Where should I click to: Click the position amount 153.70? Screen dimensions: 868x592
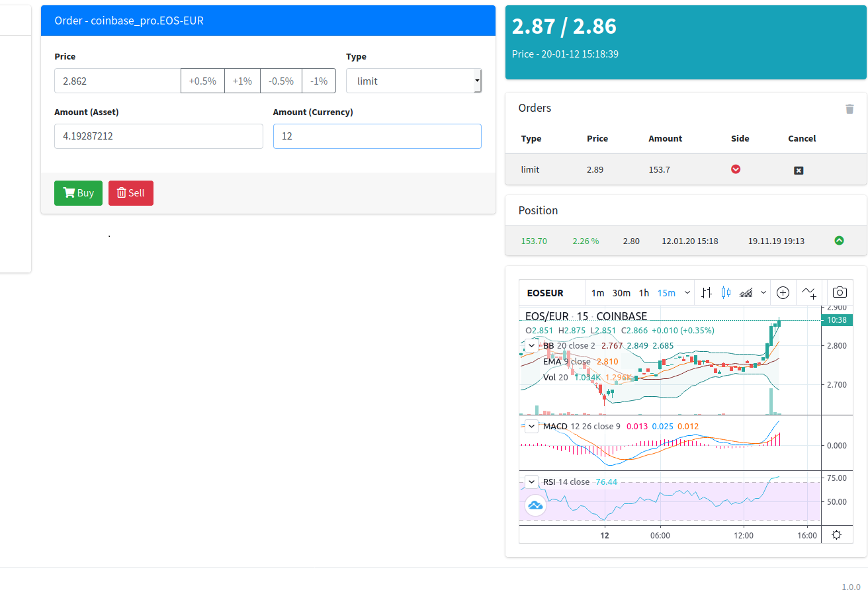pyautogui.click(x=534, y=241)
